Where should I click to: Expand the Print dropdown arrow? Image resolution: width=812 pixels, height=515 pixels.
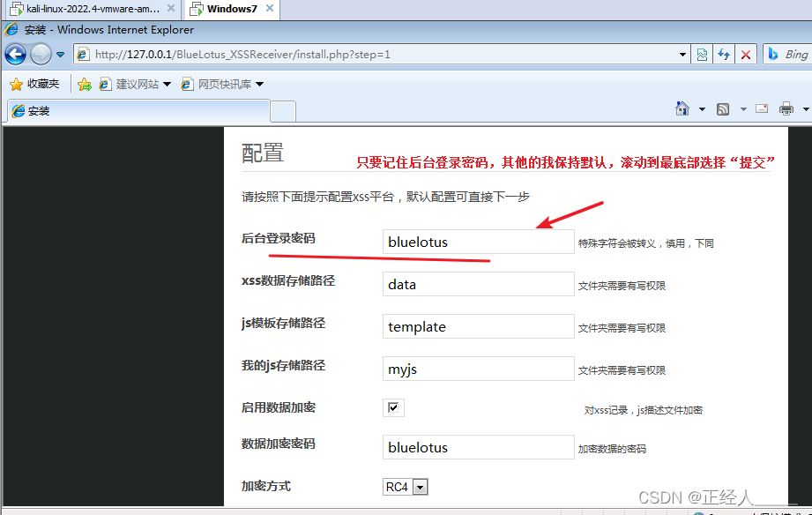pyautogui.click(x=806, y=108)
